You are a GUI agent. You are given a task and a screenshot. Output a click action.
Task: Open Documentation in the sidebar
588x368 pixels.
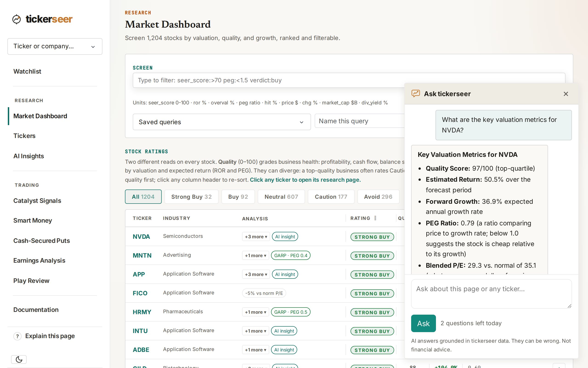(36, 310)
